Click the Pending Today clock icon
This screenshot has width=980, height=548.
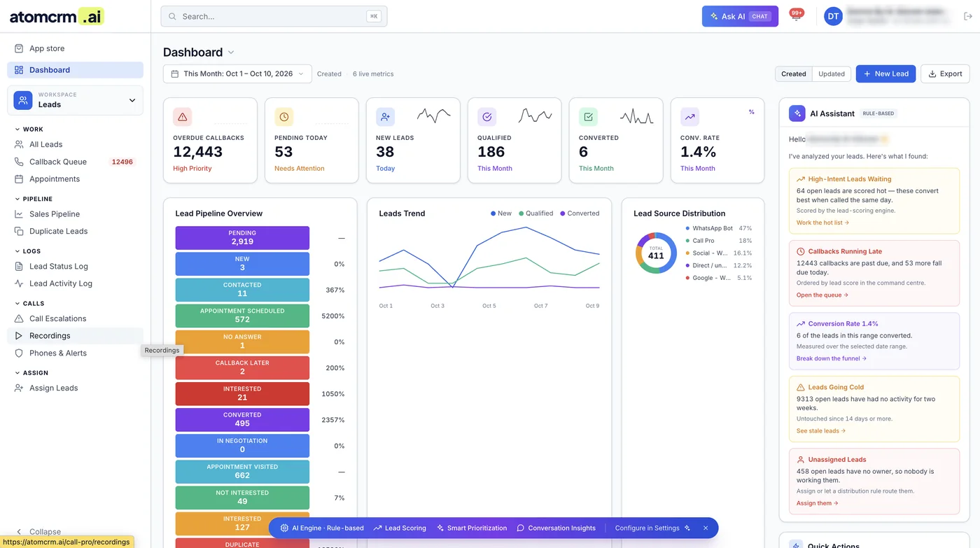tap(283, 117)
